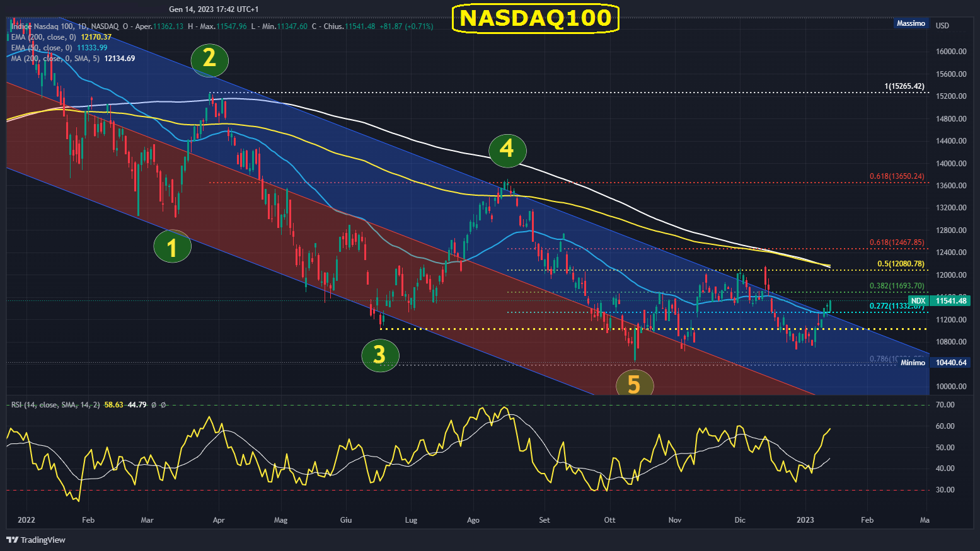Click the Massimo high price label
The height and width of the screenshot is (551, 980).
tap(911, 23)
